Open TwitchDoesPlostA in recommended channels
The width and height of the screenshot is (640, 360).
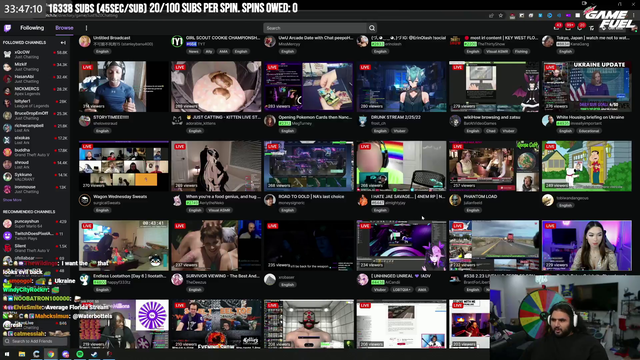(35, 236)
